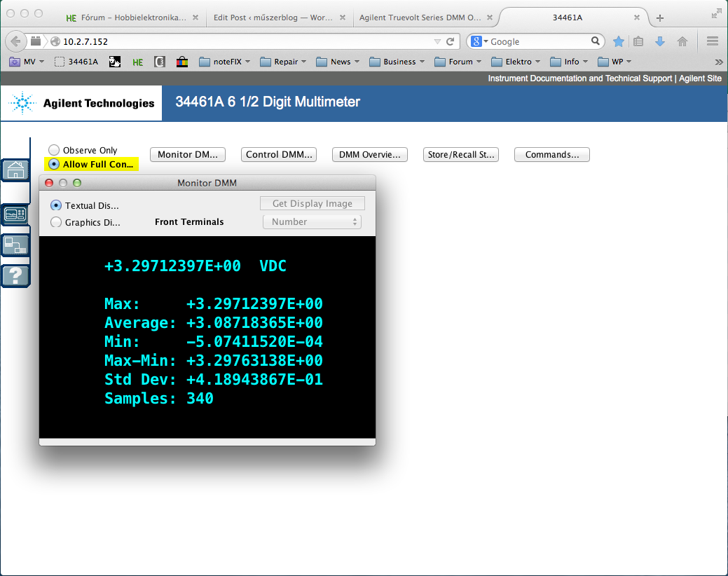Expand the Forum bookmarks folder
The height and width of the screenshot is (576, 728).
click(458, 62)
